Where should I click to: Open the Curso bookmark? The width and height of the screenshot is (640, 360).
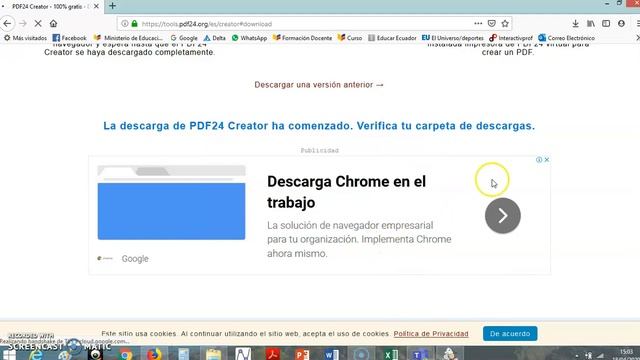pos(350,38)
